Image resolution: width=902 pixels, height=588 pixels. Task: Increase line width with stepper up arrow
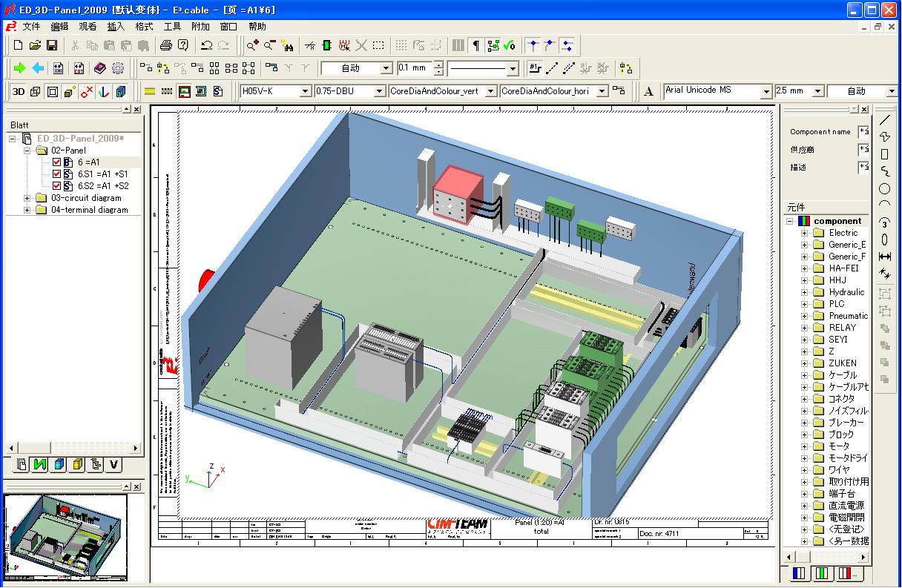pyautogui.click(x=438, y=65)
